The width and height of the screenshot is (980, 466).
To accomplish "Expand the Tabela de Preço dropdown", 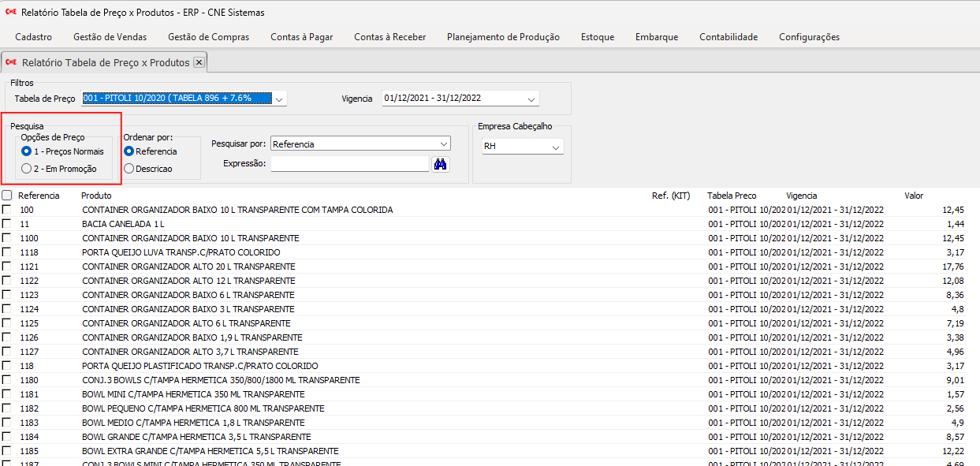I will point(280,99).
